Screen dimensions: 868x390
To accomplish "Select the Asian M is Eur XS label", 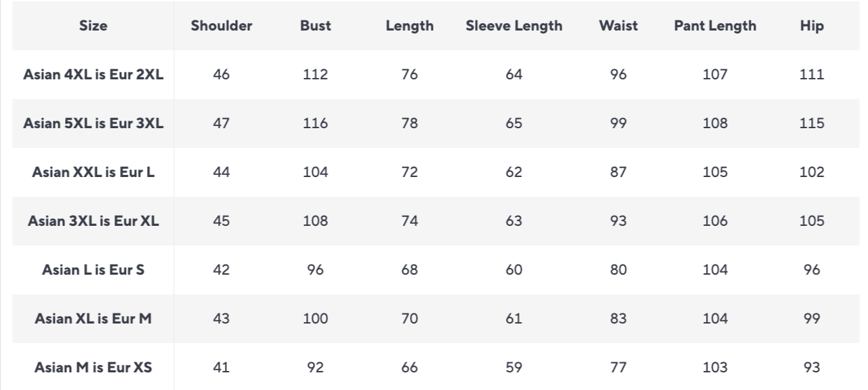I will [94, 368].
